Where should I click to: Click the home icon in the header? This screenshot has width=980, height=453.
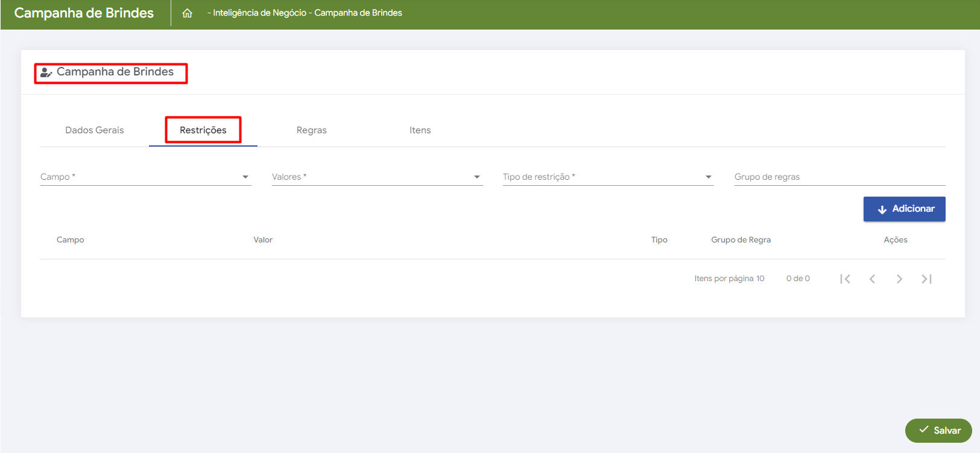(188, 13)
